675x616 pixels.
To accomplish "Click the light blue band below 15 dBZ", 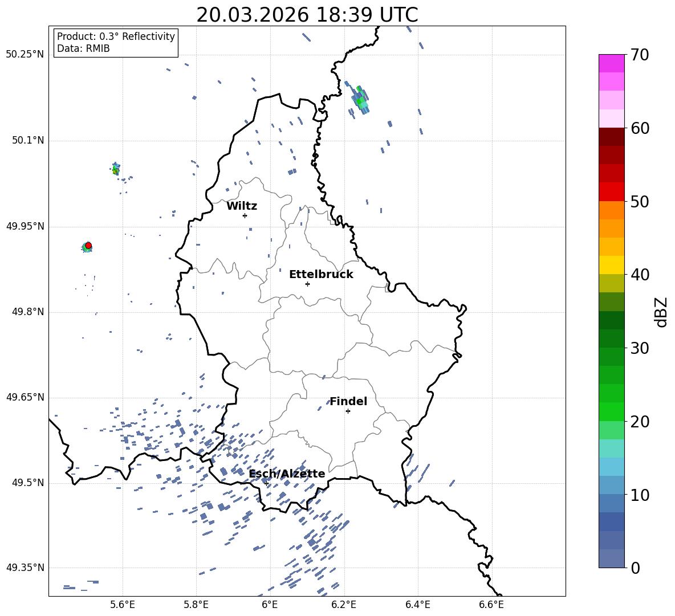I will click(611, 466).
